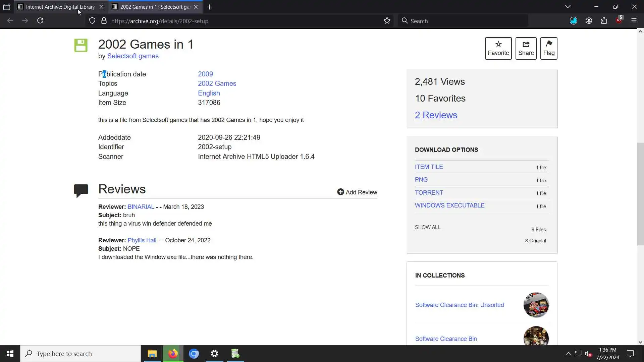
Task: Open Firefox application menu hamburger
Action: (x=634, y=21)
